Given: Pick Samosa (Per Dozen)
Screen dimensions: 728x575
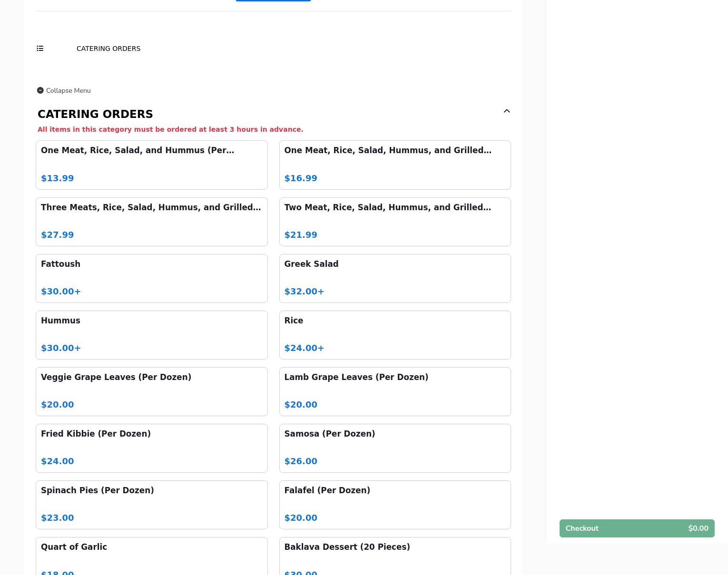Looking at the screenshot, I should 395,448.
